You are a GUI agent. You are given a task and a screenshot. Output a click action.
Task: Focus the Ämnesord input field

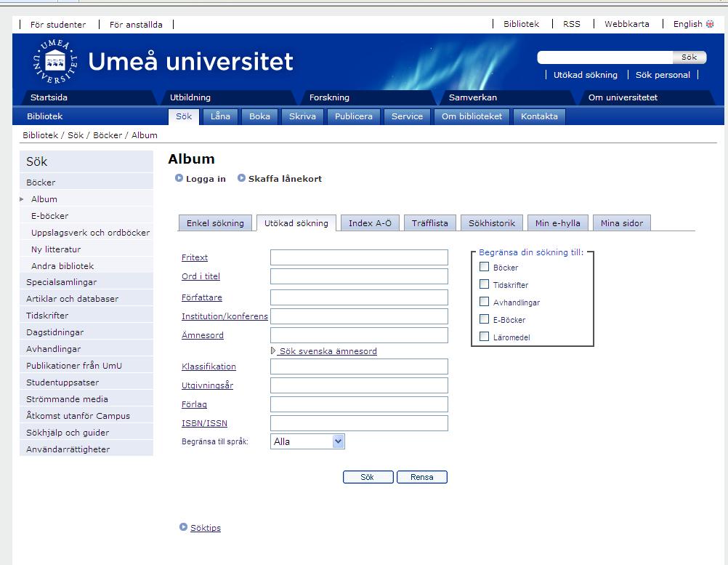(359, 335)
